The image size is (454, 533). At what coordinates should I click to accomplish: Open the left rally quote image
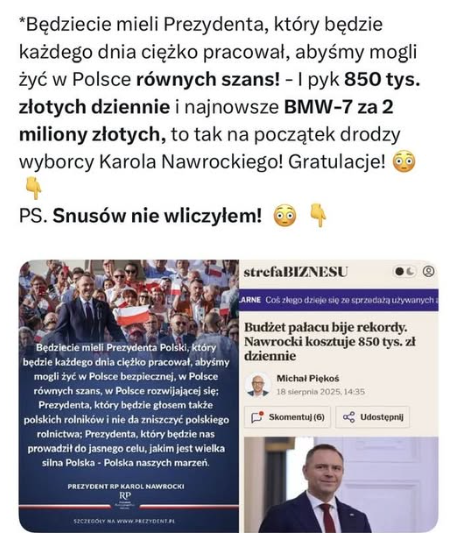pyautogui.click(x=129, y=396)
